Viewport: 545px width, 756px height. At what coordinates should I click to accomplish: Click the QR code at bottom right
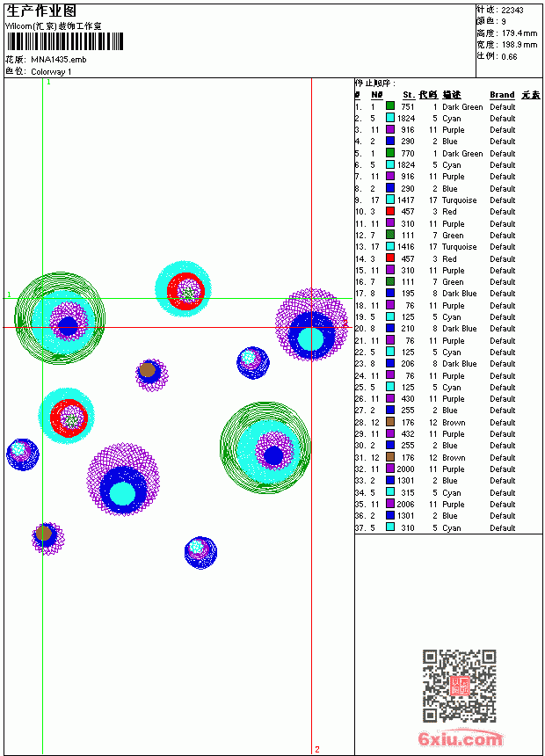coord(459,686)
